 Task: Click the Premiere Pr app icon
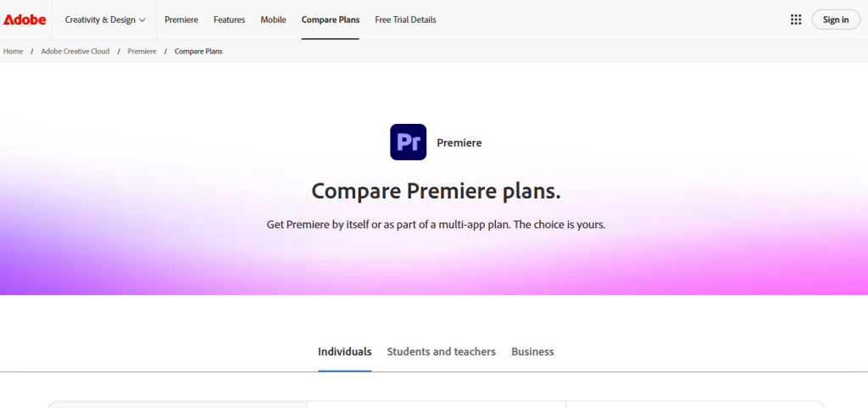coord(408,143)
